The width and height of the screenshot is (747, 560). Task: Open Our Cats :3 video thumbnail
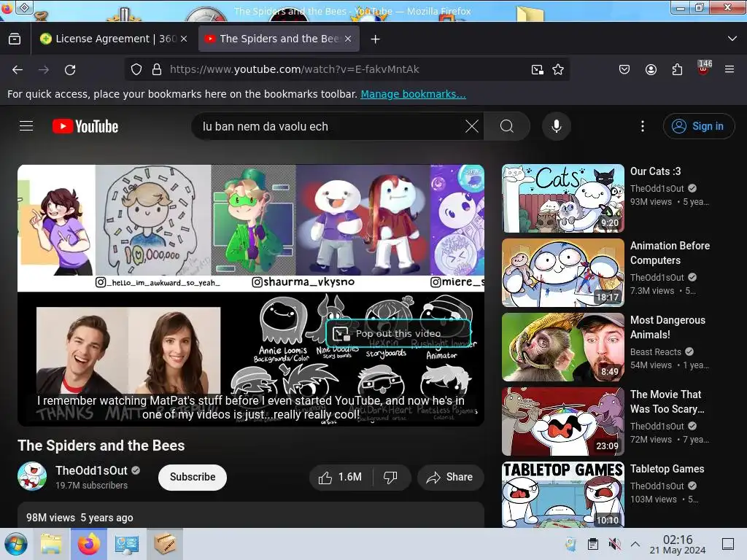(x=563, y=198)
